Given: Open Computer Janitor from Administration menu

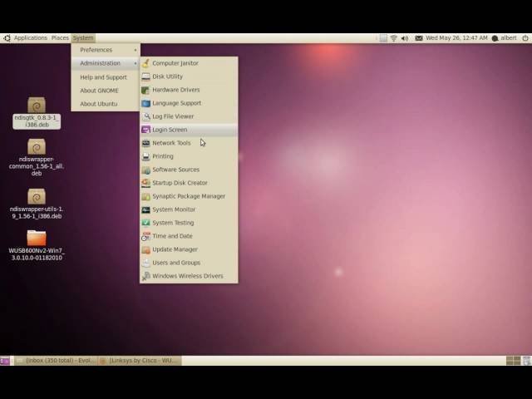Looking at the screenshot, I should 189,63.
